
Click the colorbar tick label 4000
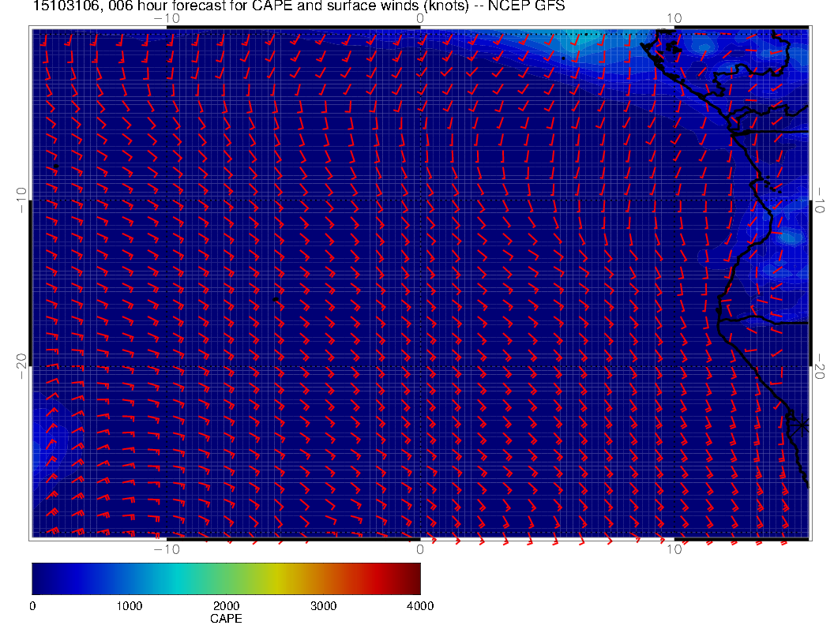click(x=420, y=606)
